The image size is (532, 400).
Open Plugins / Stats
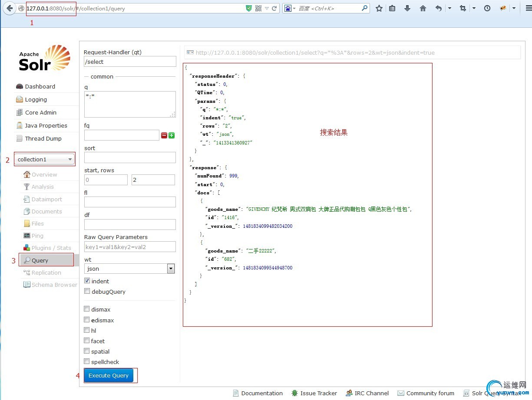(51, 248)
